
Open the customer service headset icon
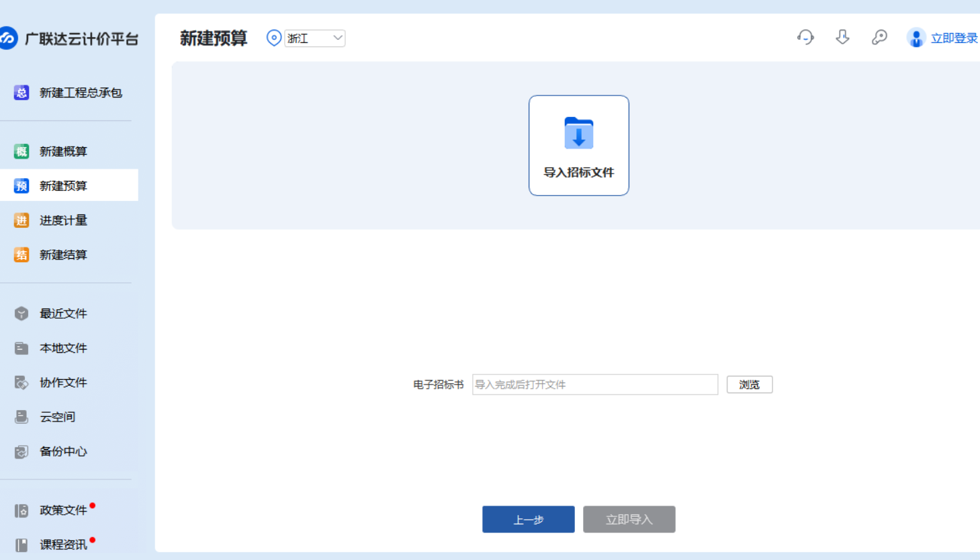(805, 38)
